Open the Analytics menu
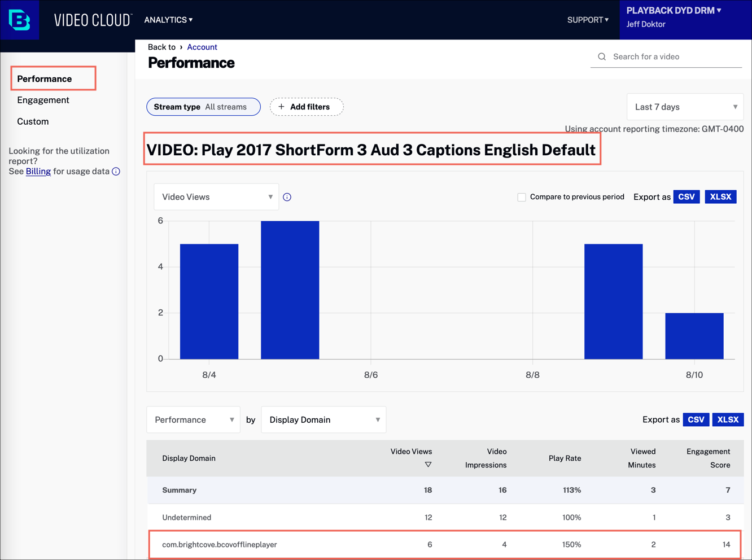 (168, 20)
